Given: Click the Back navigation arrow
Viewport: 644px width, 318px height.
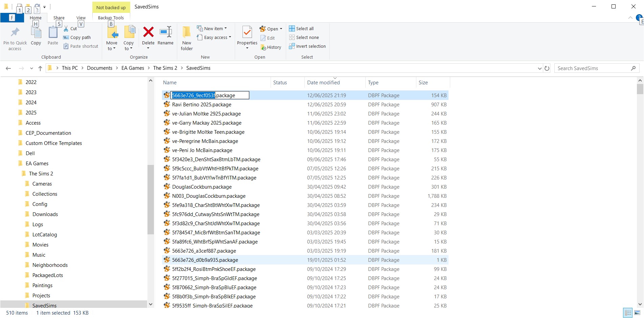Looking at the screenshot, I should pos(8,68).
